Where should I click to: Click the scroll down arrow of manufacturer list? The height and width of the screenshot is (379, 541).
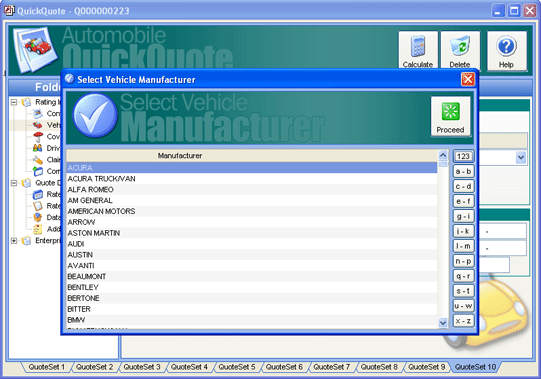coord(443,323)
